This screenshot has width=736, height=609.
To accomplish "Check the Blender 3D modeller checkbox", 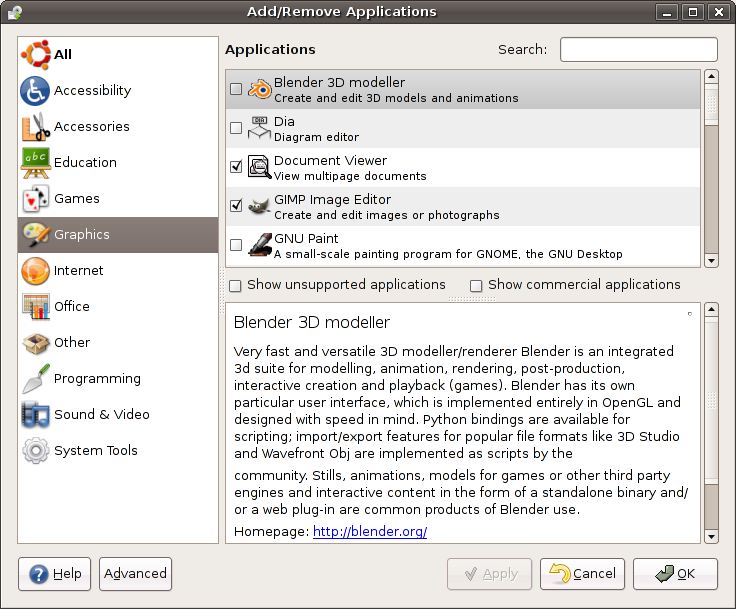I will 236,89.
